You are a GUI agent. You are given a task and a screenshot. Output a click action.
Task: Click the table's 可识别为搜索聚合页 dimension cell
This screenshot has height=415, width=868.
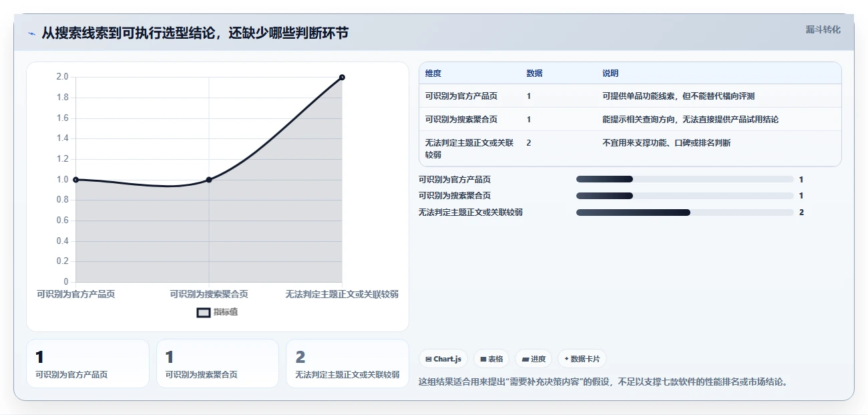[461, 120]
